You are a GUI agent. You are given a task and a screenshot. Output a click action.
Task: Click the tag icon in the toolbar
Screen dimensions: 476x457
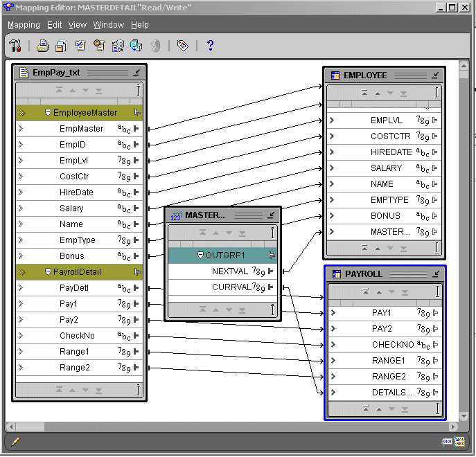click(x=182, y=46)
